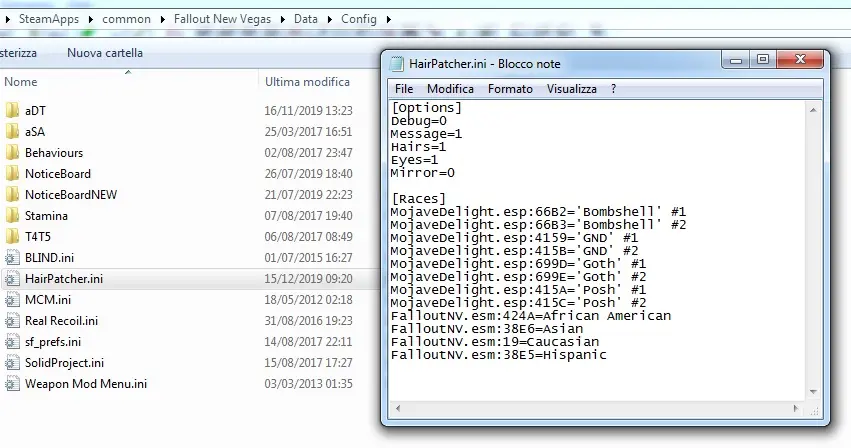
Task: Click the Notepad icon in the title bar
Action: point(398,63)
